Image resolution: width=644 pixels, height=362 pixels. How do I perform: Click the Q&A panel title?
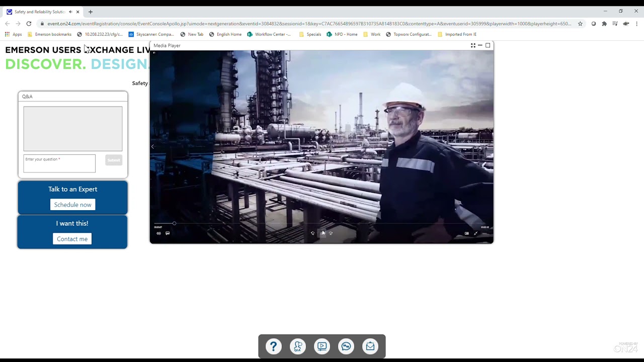pos(27,97)
